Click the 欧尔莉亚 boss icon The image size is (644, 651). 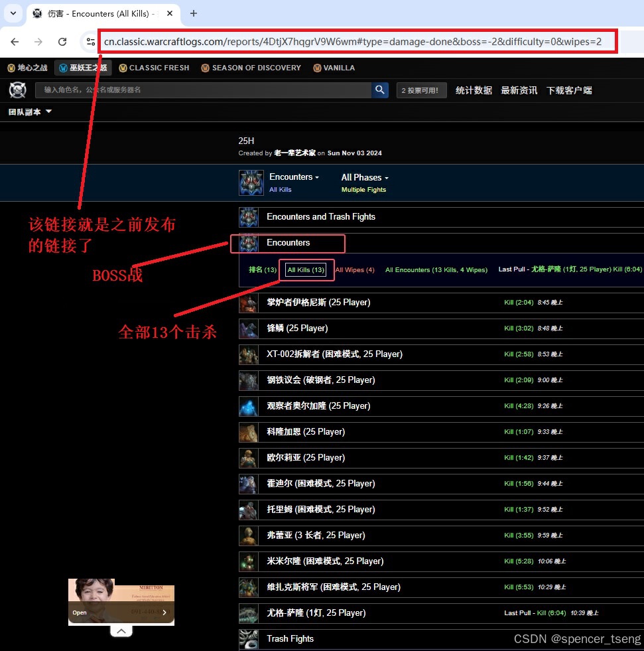[249, 459]
